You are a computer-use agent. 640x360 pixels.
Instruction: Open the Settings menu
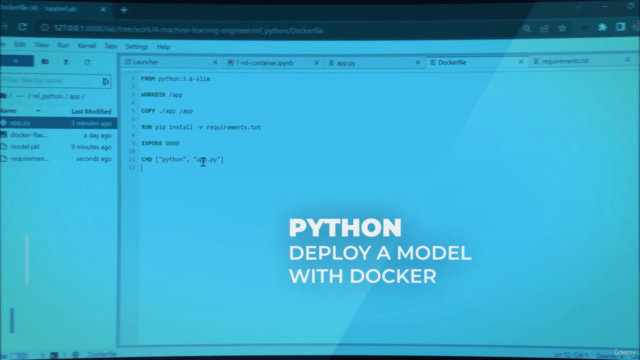[137, 47]
